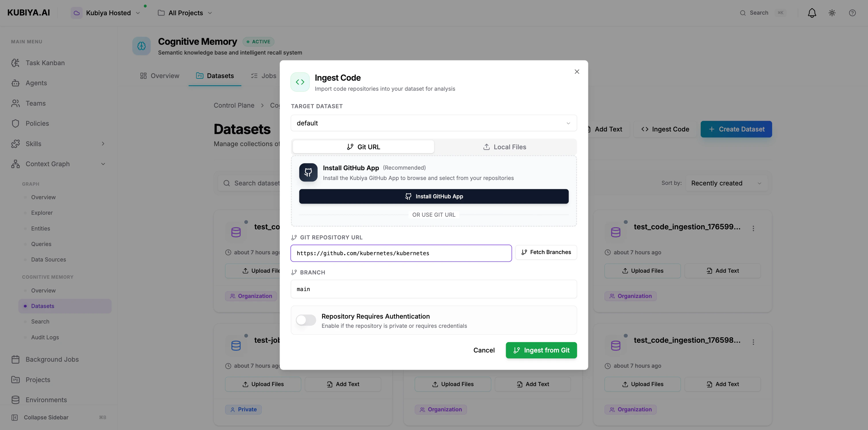
Task: Open the Target Dataset default dropdown
Action: click(433, 123)
